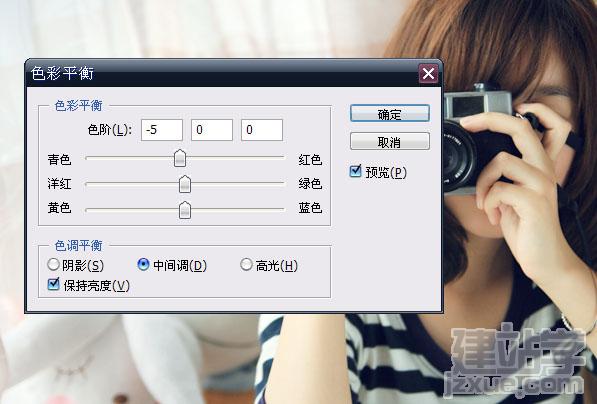The width and height of the screenshot is (597, 404).
Task: Click the 绿色 label beside the middle slider
Action: [x=310, y=184]
